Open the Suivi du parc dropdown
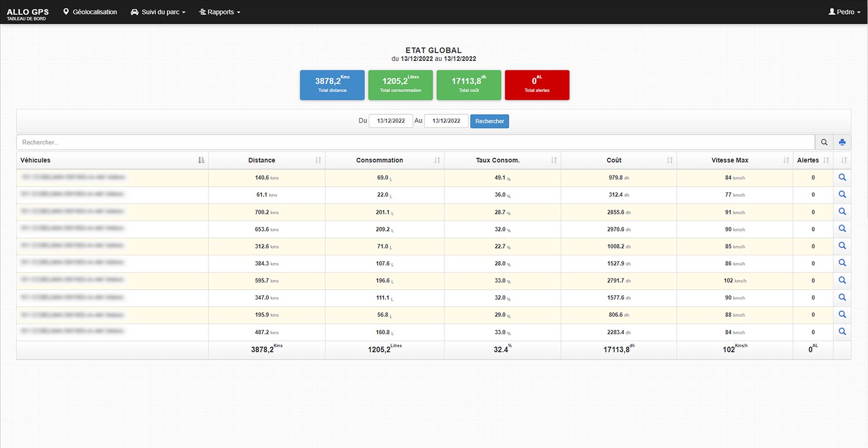 [x=158, y=12]
